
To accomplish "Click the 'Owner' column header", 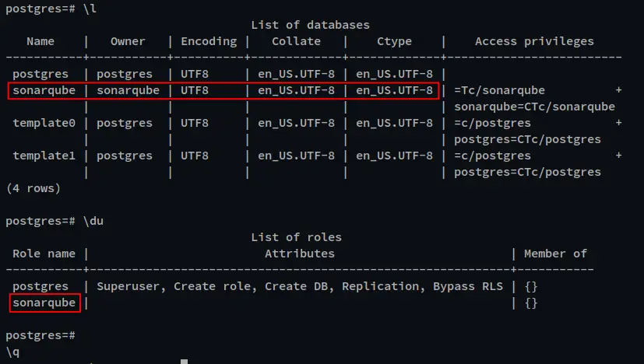I will click(x=128, y=41).
